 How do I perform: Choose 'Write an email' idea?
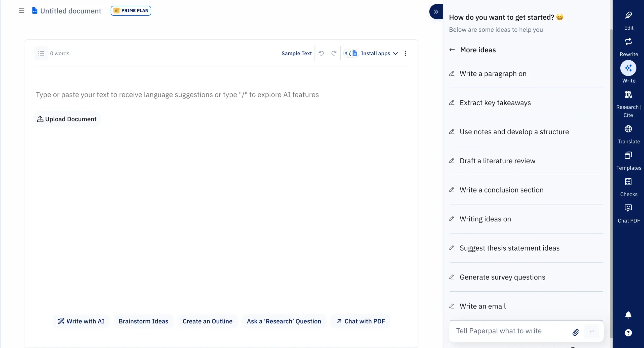click(x=526, y=306)
